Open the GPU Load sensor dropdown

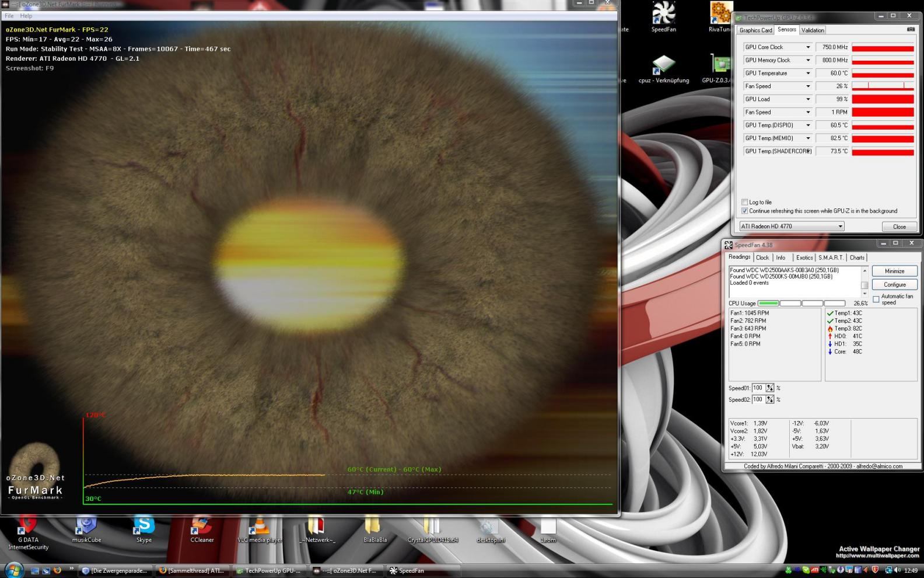point(808,99)
